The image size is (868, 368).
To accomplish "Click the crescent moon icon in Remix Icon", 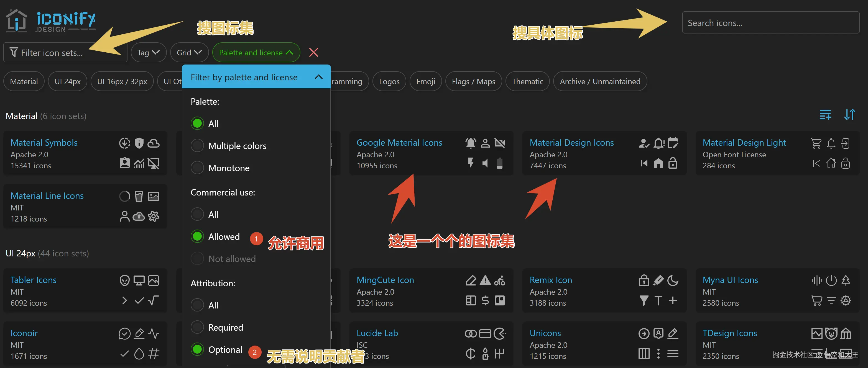I will 673,280.
